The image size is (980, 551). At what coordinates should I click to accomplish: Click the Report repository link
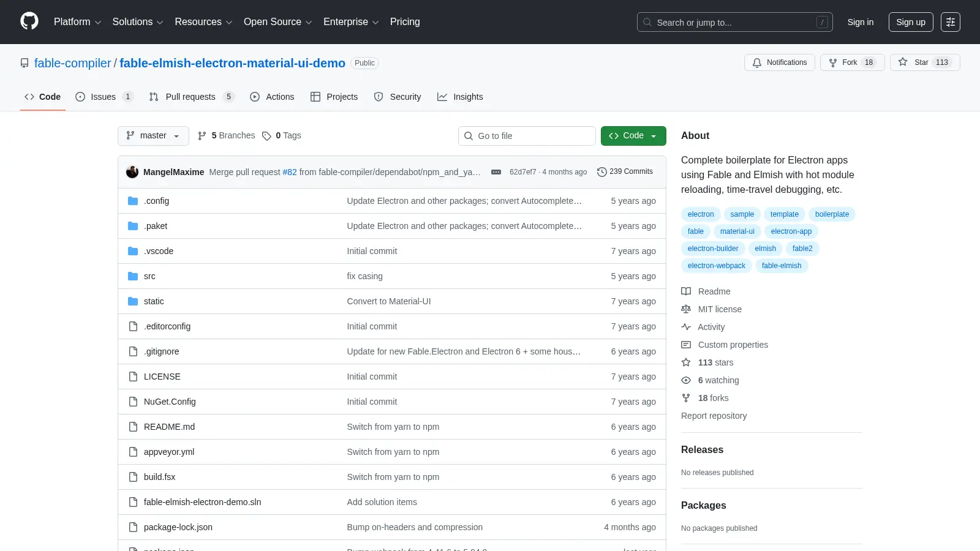pos(714,416)
